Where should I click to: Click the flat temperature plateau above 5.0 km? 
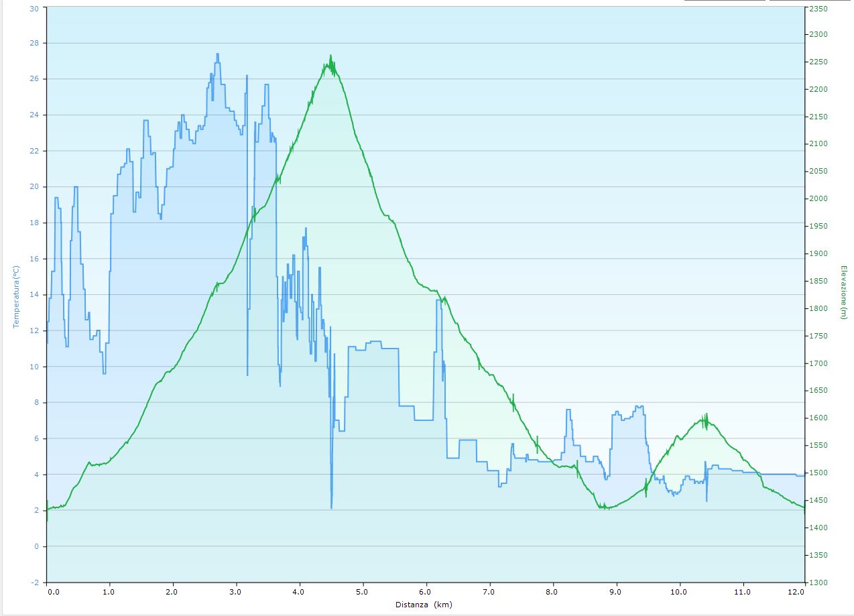[375, 343]
